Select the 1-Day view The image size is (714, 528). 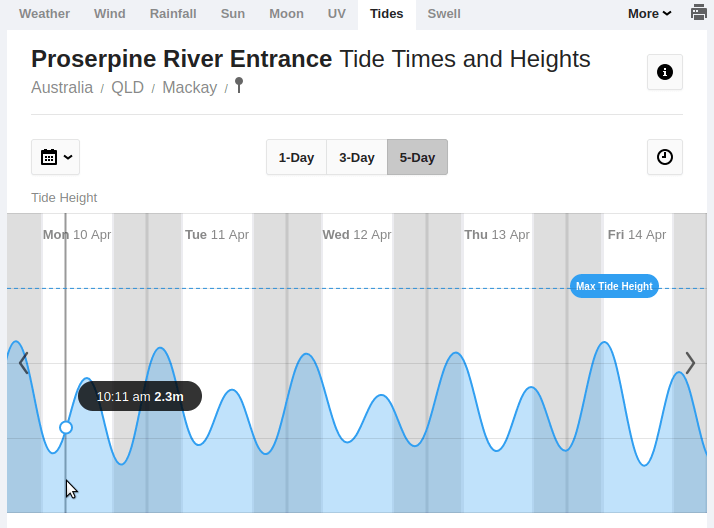coord(296,157)
